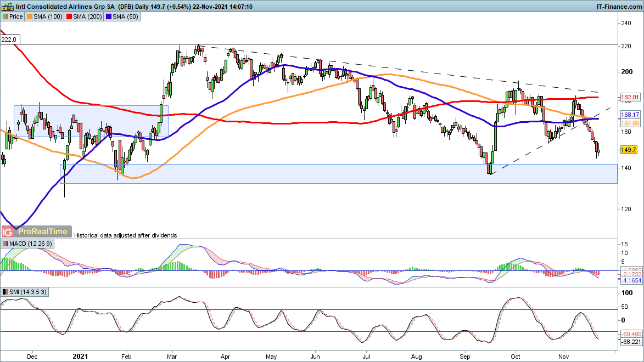Click the 120 price axis label

click(626, 209)
